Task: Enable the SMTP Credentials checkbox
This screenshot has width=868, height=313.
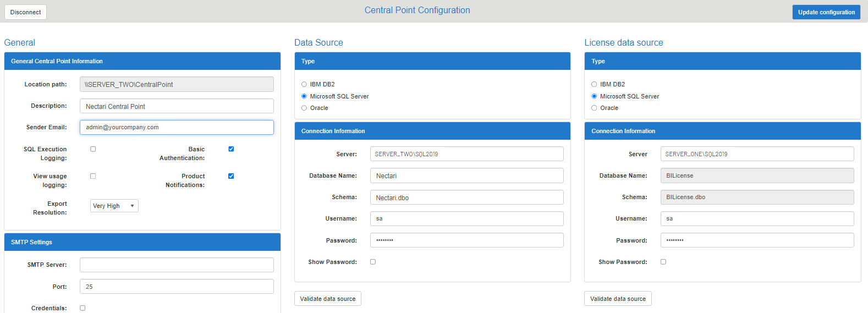Action: pyautogui.click(x=83, y=308)
